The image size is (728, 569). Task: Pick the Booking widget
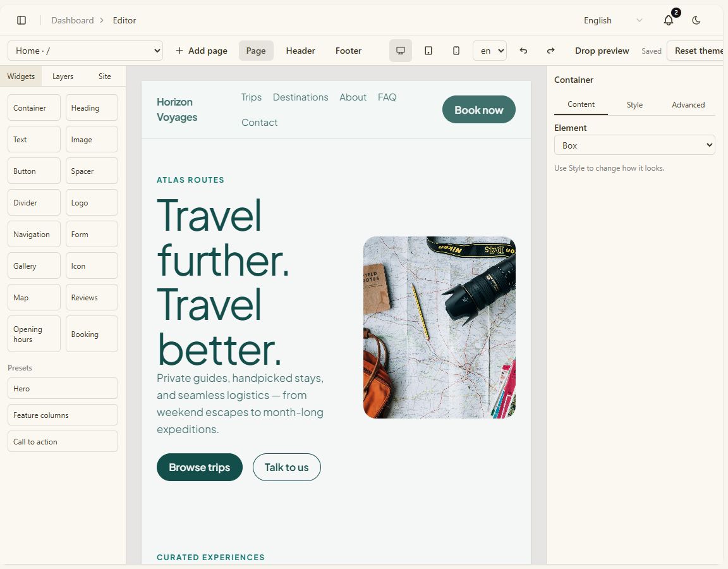coord(92,334)
